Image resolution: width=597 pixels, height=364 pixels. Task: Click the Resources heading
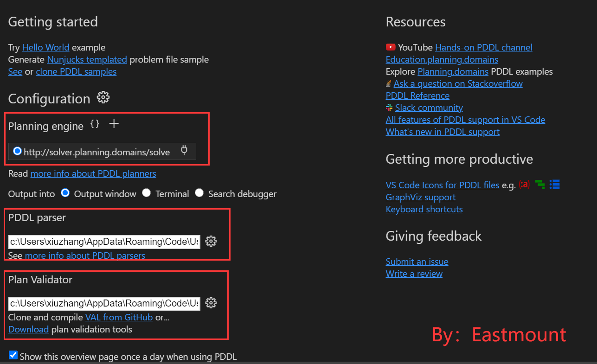pyautogui.click(x=416, y=22)
